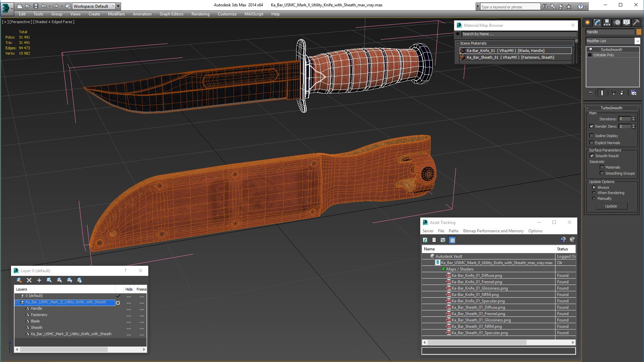The width and height of the screenshot is (644, 362).
Task: Open Paths menu in Asset Tracking
Action: click(453, 231)
